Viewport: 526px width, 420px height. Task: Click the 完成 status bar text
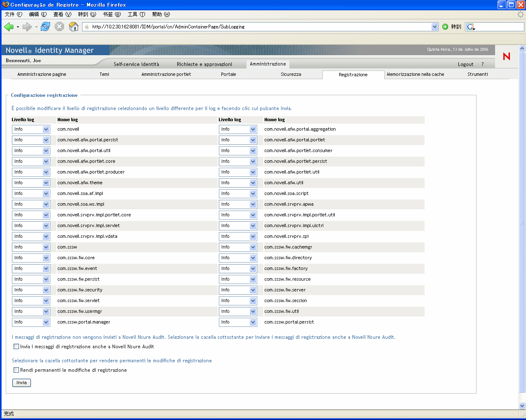pos(9,414)
